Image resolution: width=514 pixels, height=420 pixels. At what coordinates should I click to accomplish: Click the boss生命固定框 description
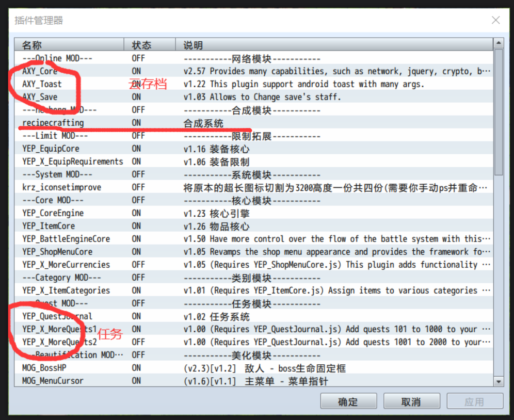tap(265, 368)
